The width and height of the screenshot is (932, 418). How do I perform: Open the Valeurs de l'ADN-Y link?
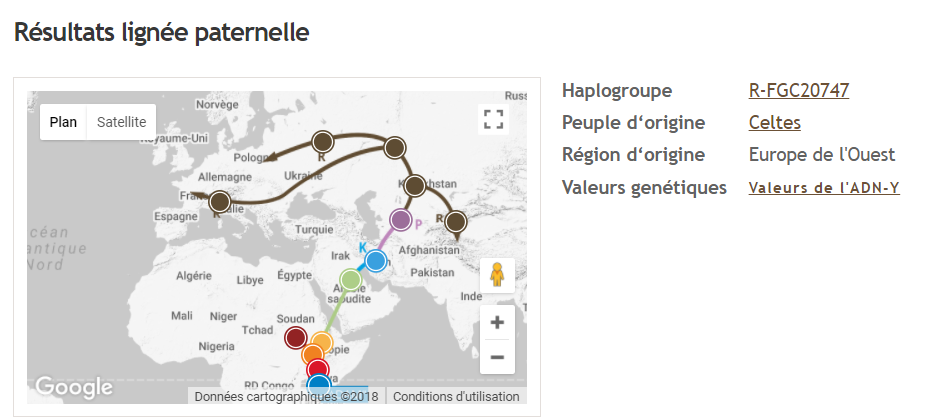(823, 187)
